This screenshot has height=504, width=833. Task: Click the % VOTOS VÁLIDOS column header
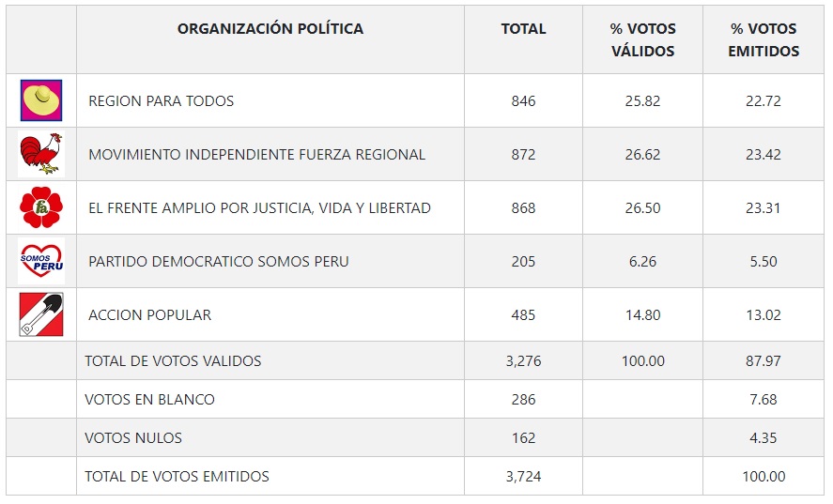(x=642, y=40)
